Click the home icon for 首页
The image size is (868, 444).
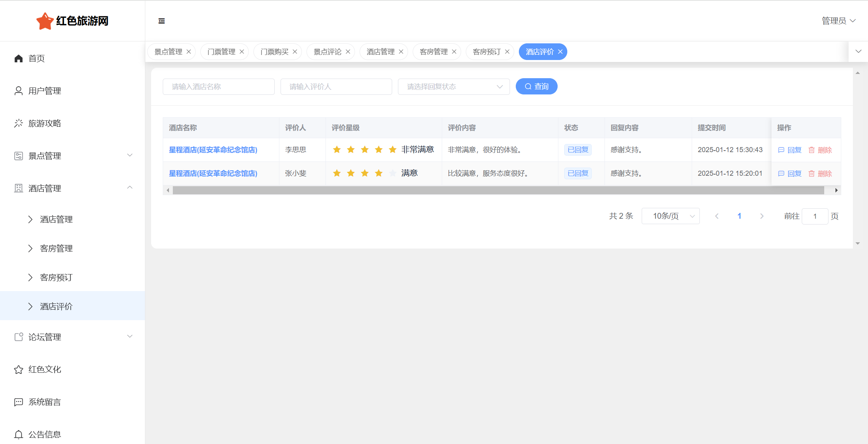(x=18, y=58)
